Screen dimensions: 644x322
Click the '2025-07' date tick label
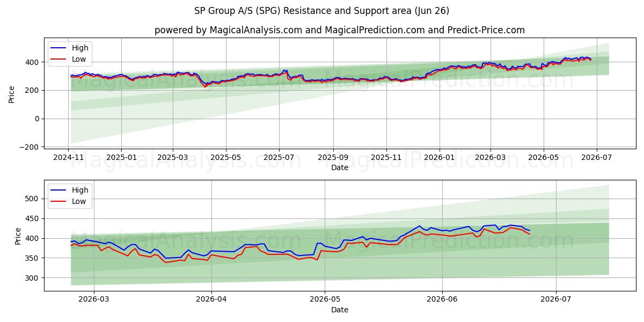pyautogui.click(x=279, y=157)
